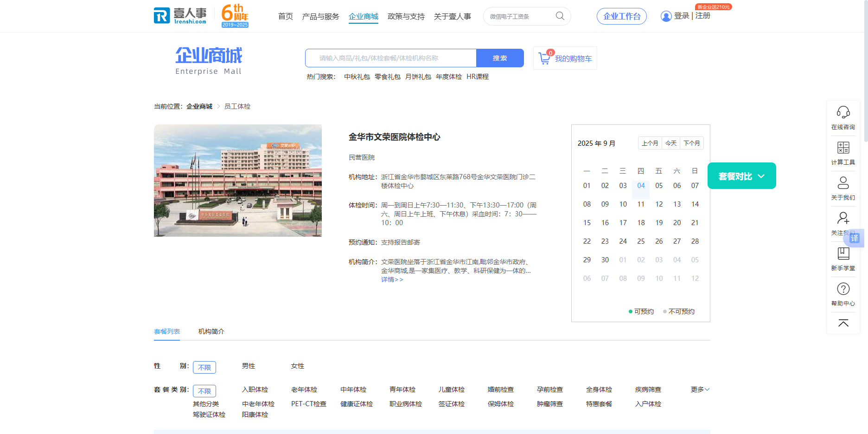Open 关于我们 sidebar icon

click(x=843, y=183)
